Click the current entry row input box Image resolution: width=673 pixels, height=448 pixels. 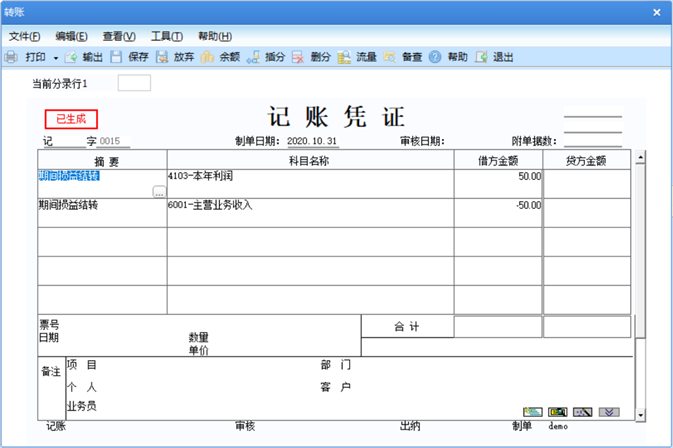pos(134,83)
